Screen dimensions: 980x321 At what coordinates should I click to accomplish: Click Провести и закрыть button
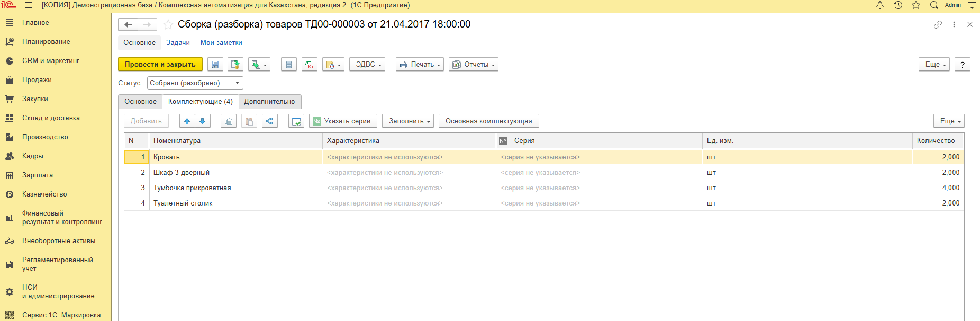[160, 65]
